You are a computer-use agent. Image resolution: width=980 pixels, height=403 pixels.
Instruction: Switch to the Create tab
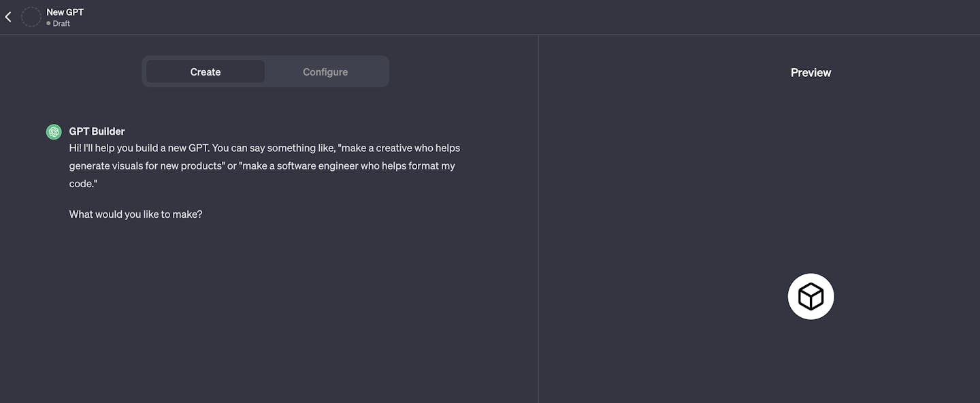click(206, 71)
